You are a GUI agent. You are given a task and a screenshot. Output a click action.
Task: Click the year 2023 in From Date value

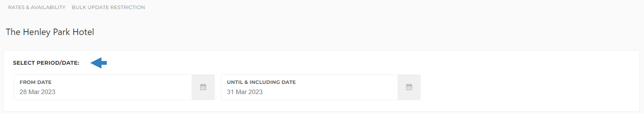pyautogui.click(x=48, y=92)
